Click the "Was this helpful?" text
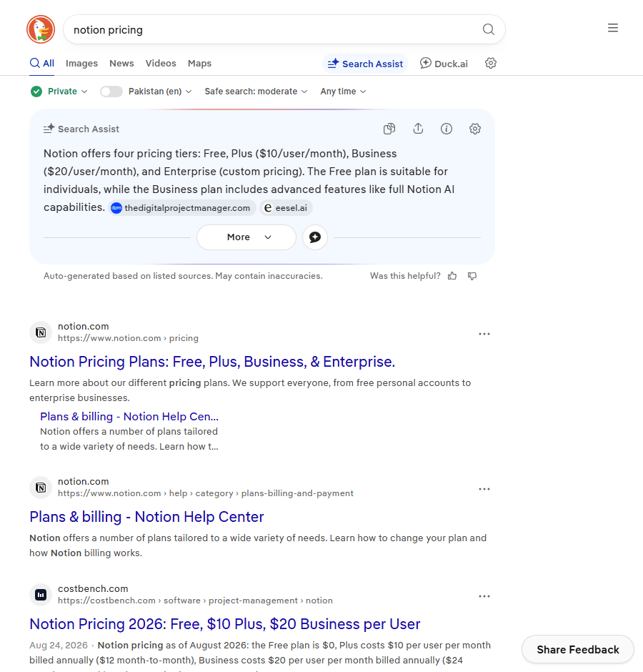 click(405, 276)
